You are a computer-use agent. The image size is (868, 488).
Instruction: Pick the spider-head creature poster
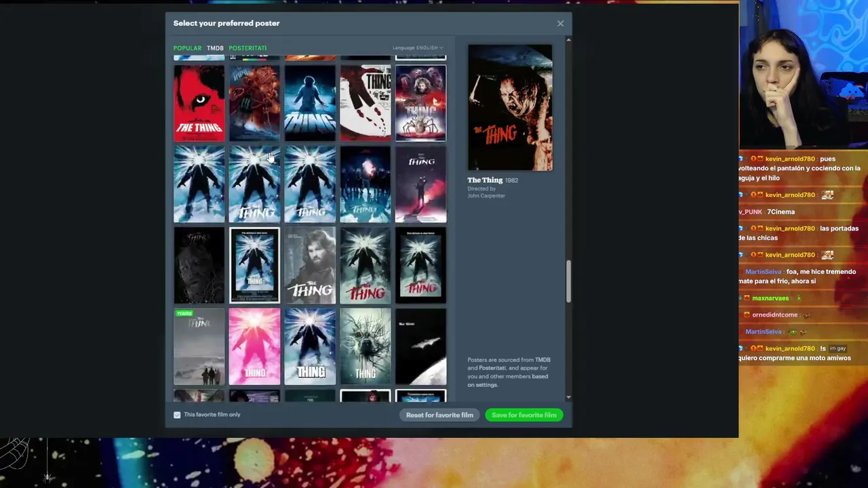pyautogui.click(x=420, y=103)
